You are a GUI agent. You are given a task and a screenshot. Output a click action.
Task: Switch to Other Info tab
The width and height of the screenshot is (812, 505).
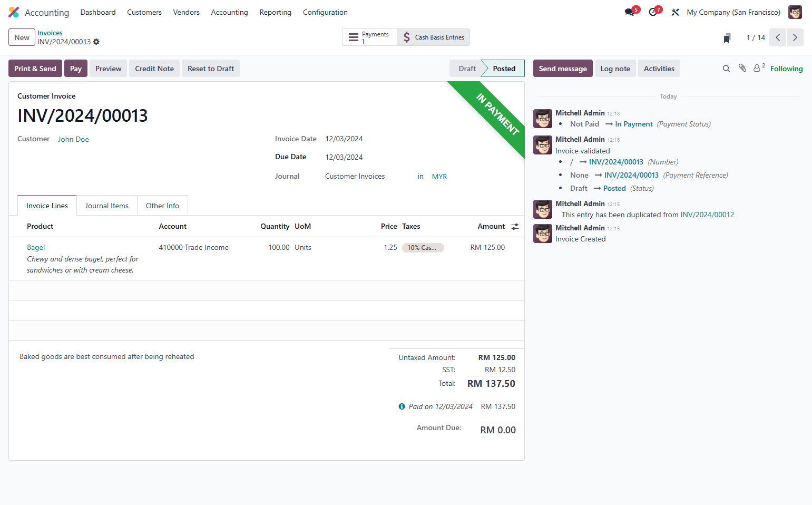(162, 206)
